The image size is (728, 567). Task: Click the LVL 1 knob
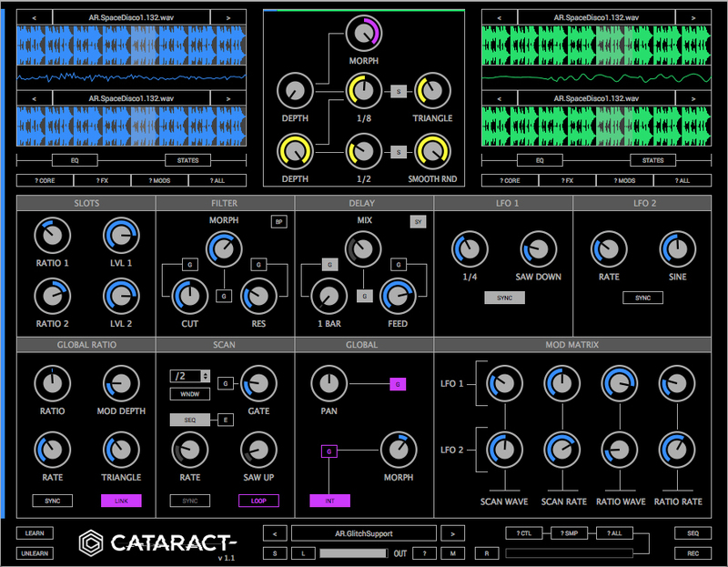click(x=121, y=236)
